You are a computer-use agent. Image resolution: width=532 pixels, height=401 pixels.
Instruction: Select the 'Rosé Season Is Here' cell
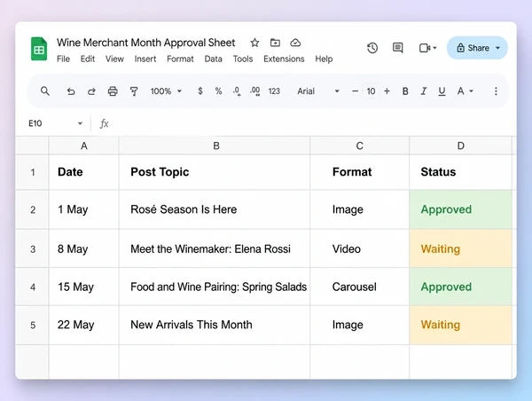click(215, 209)
